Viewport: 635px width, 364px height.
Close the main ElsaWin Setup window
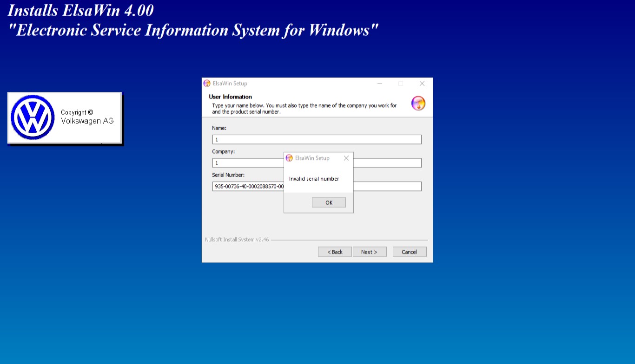click(422, 84)
